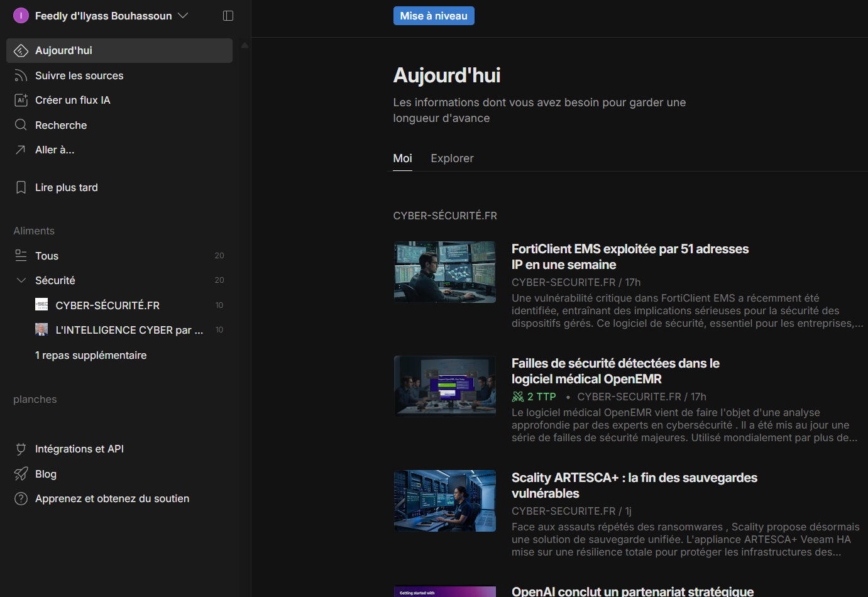The height and width of the screenshot is (597, 868).
Task: Click the Suivre les sources RSS icon
Action: coord(21,76)
